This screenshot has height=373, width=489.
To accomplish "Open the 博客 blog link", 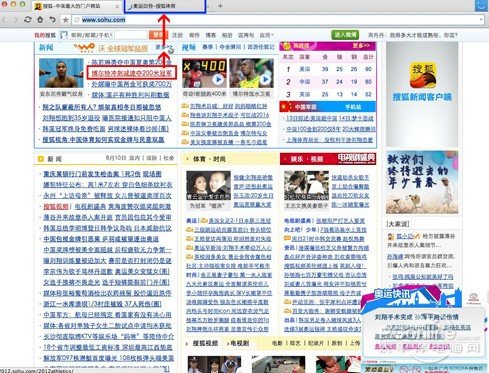I will pos(211,35).
